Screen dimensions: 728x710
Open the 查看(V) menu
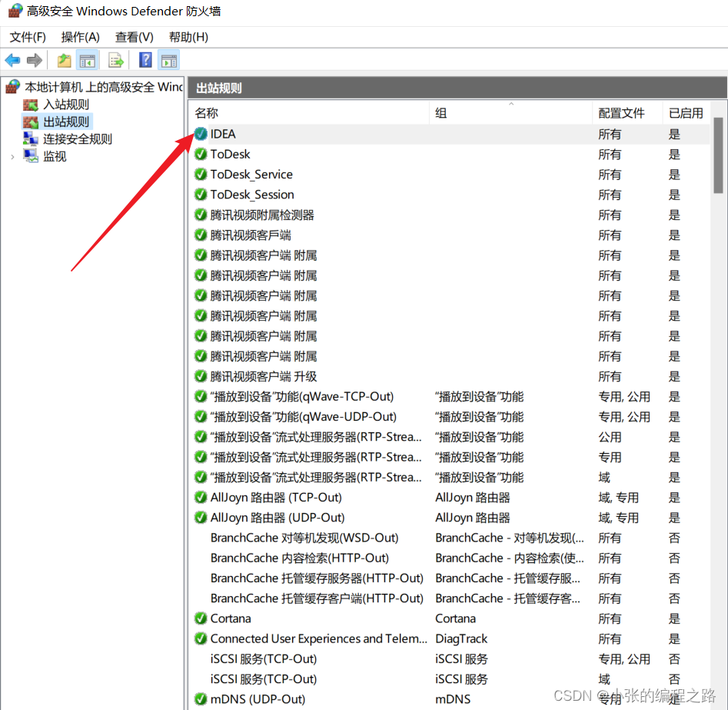tap(134, 37)
